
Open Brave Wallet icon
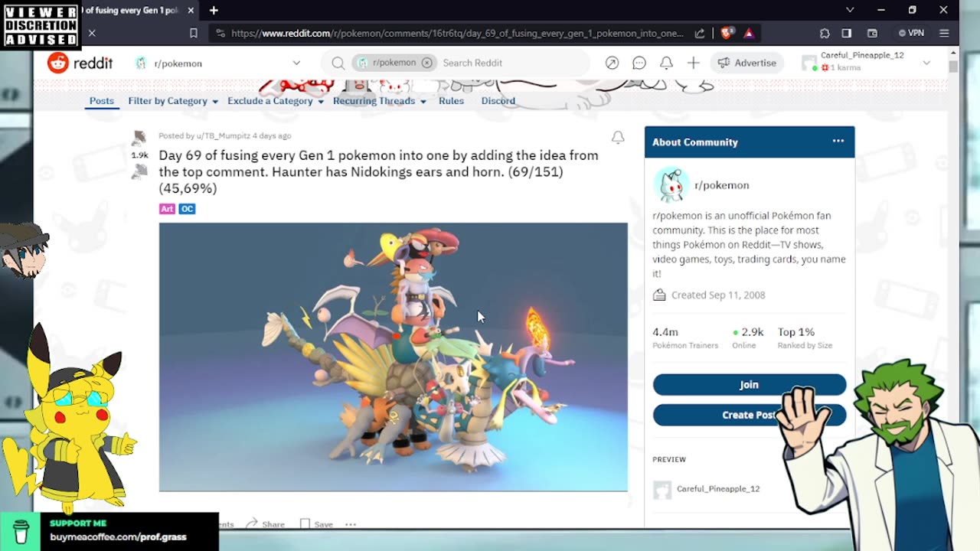pos(872,33)
